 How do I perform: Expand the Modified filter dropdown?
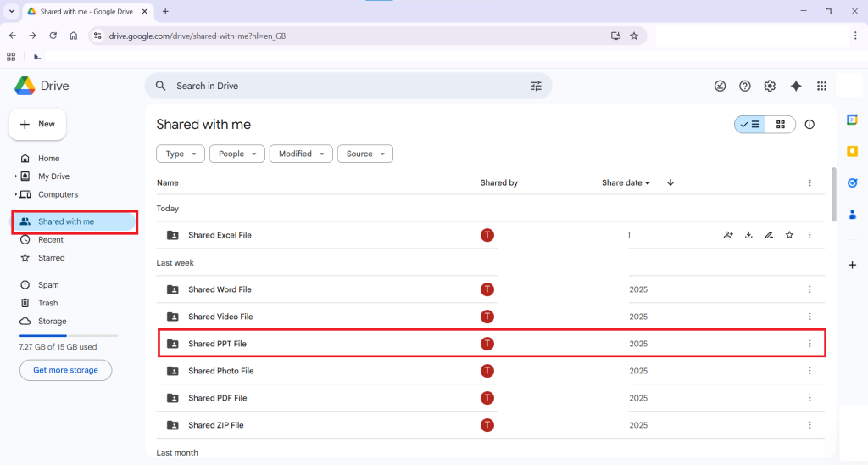301,154
